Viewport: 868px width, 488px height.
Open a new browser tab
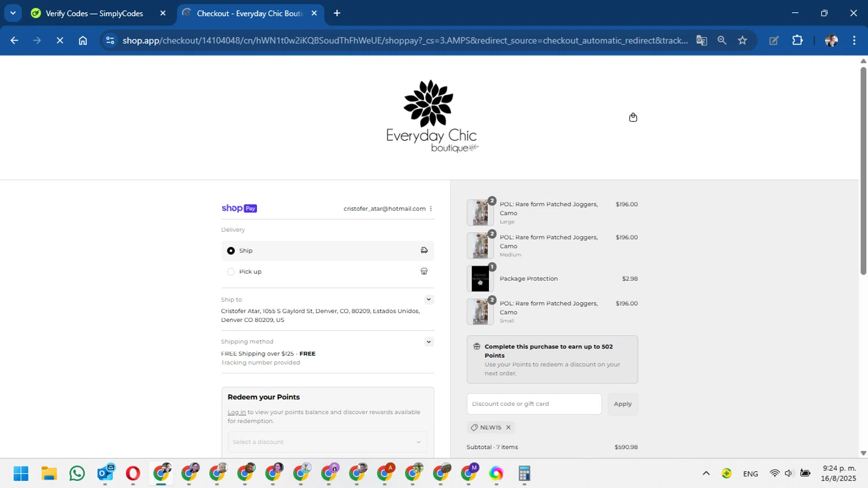click(x=337, y=13)
